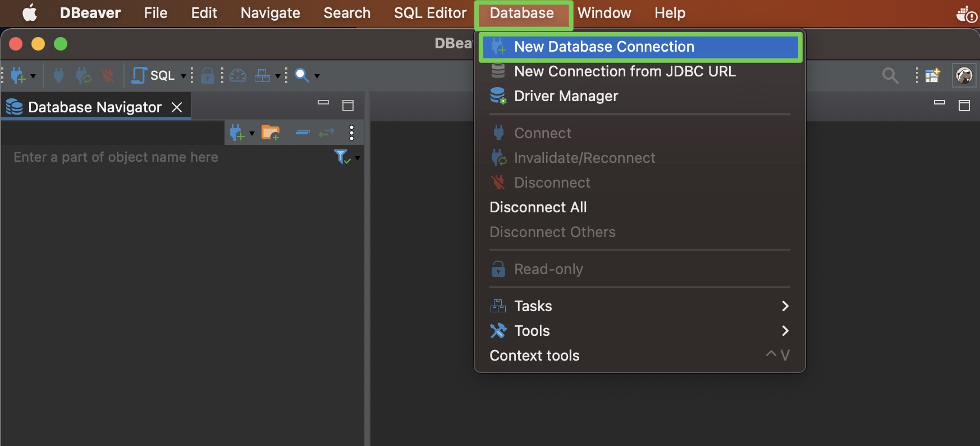Open the Search menu
This screenshot has height=446, width=980.
pos(347,13)
